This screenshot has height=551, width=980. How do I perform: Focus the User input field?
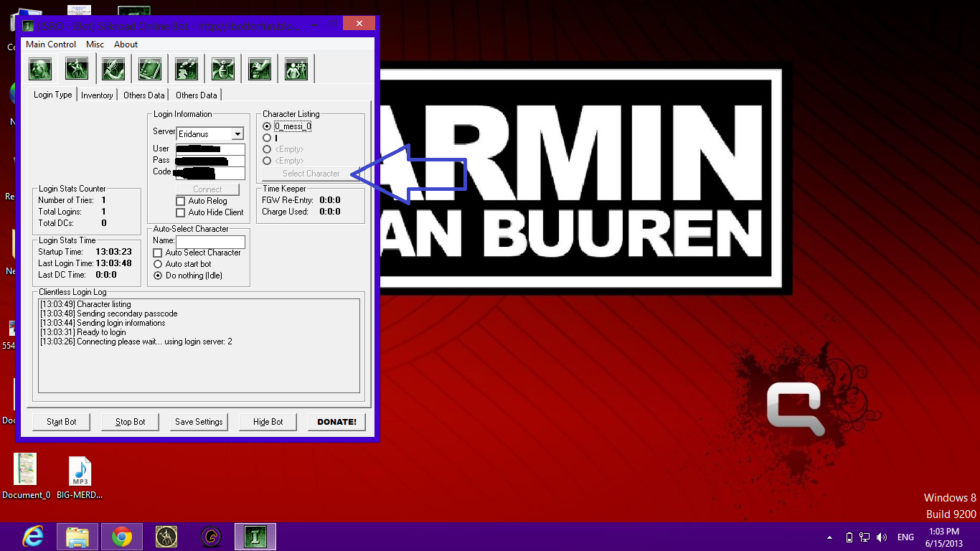pyautogui.click(x=210, y=149)
